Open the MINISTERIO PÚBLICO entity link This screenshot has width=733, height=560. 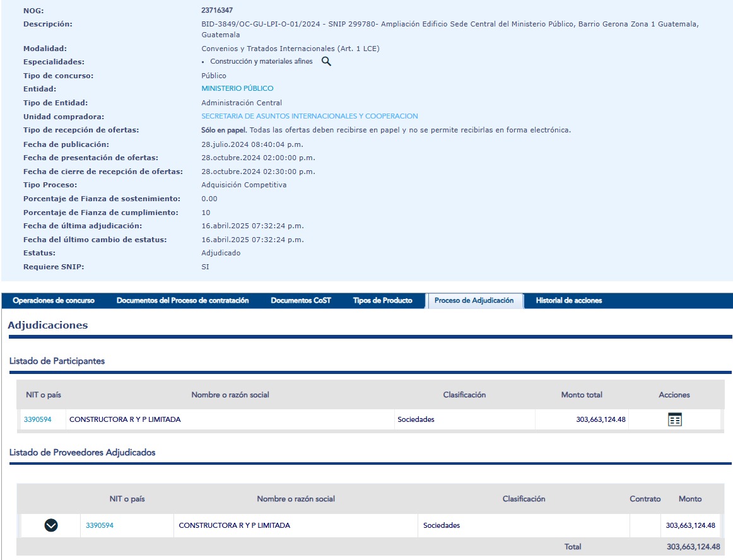[237, 89]
